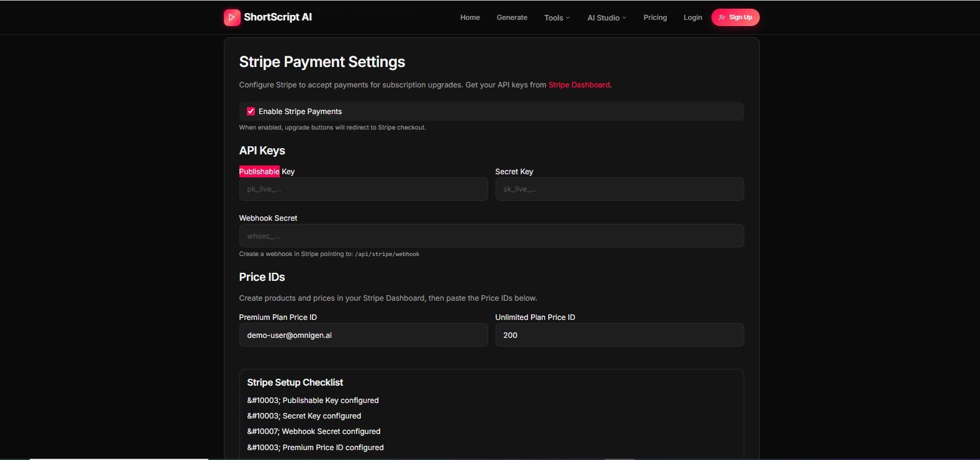The width and height of the screenshot is (980, 460).
Task: Focus the Secret Key input field
Action: pos(620,189)
